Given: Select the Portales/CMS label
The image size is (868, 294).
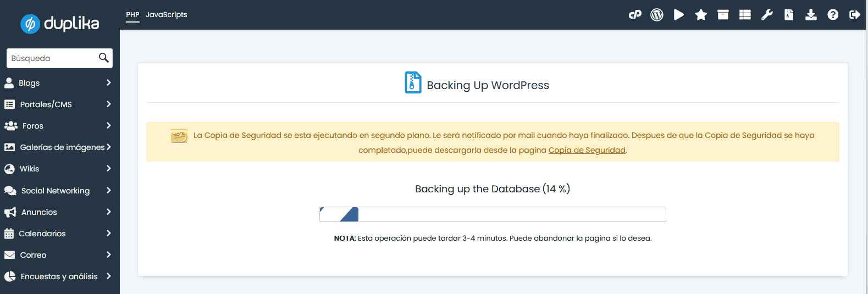Looking at the screenshot, I should click(46, 104).
